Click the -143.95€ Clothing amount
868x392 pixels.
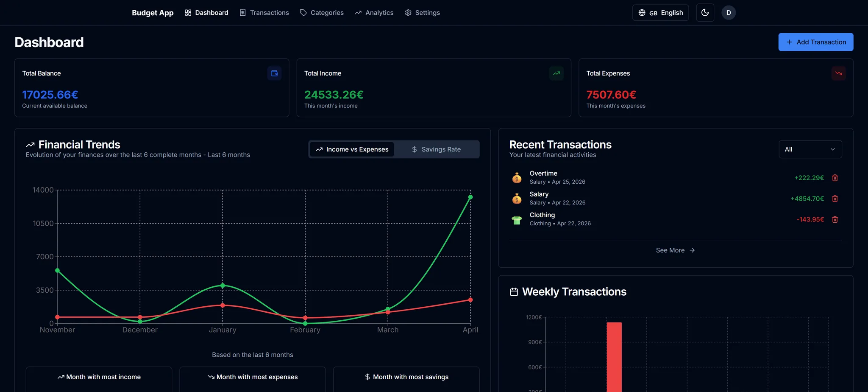[x=810, y=219]
